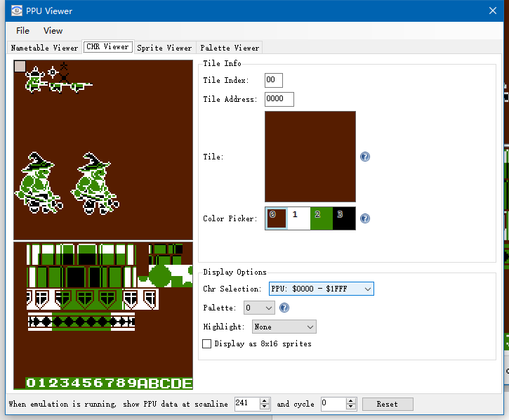Open help icon next to Tile preview
The image size is (509, 420).
[365, 157]
